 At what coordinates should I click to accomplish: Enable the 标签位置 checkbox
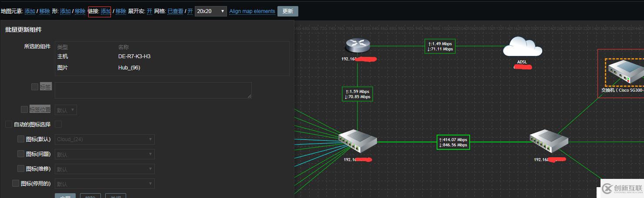point(24,109)
